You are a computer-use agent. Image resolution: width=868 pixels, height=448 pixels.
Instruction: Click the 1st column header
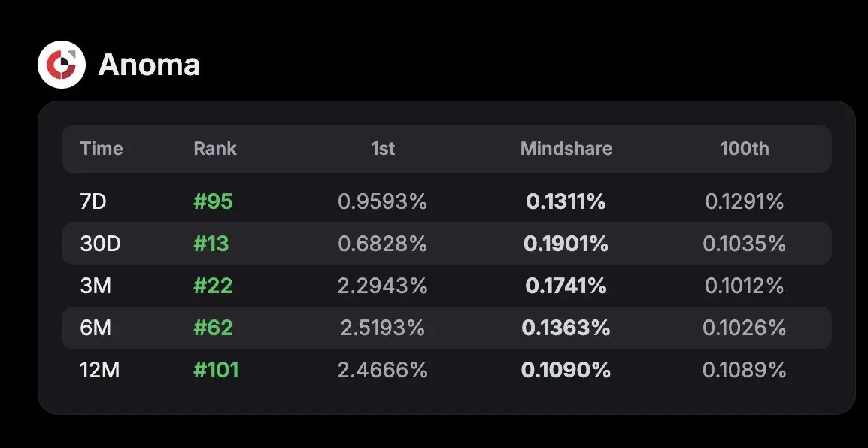(x=383, y=148)
